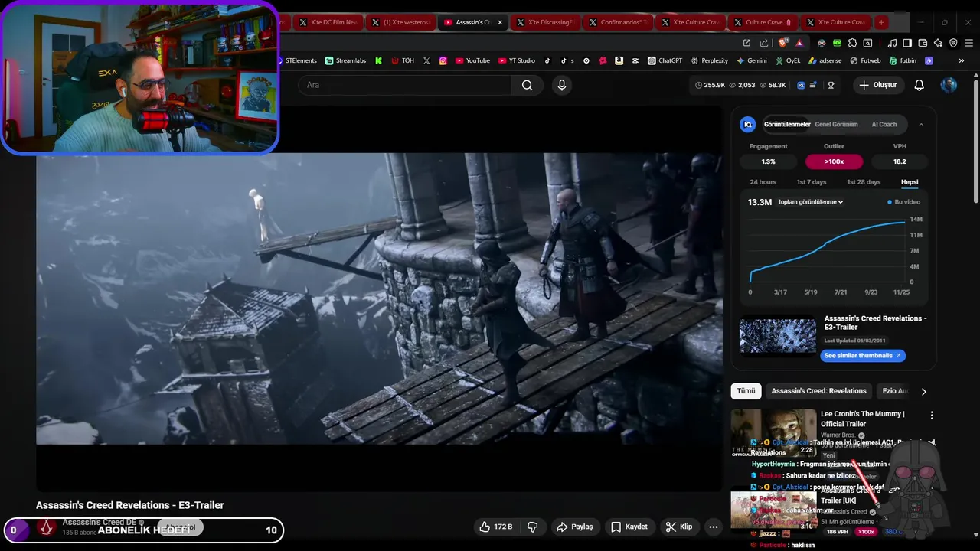Close the Assassin's Creed browser tab
980x551 pixels.
tap(500, 22)
